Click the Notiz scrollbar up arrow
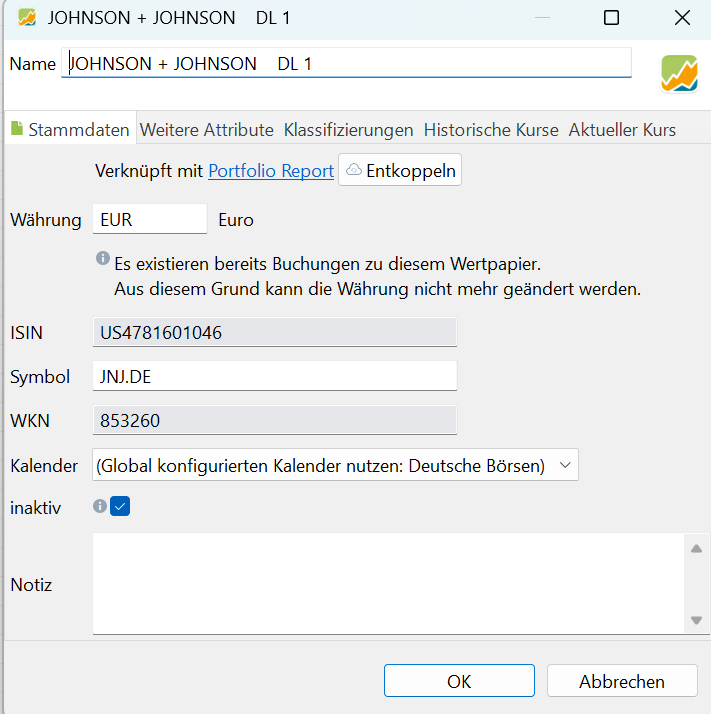The height and width of the screenshot is (714, 711). pyautogui.click(x=696, y=548)
